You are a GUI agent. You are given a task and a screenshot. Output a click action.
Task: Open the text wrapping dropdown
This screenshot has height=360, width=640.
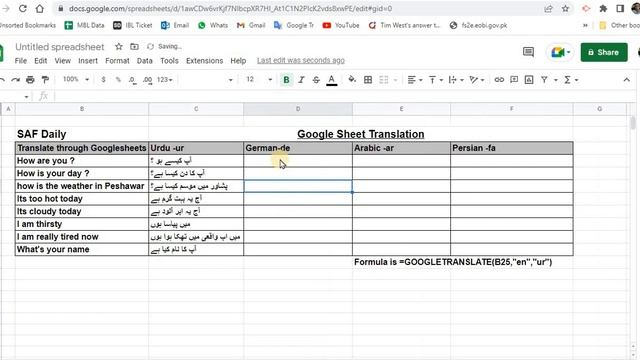456,80
